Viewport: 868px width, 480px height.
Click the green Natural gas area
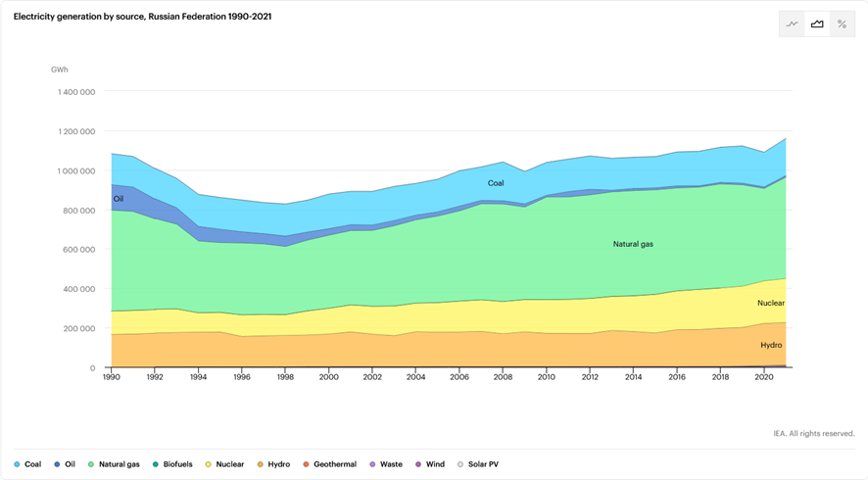point(632,244)
